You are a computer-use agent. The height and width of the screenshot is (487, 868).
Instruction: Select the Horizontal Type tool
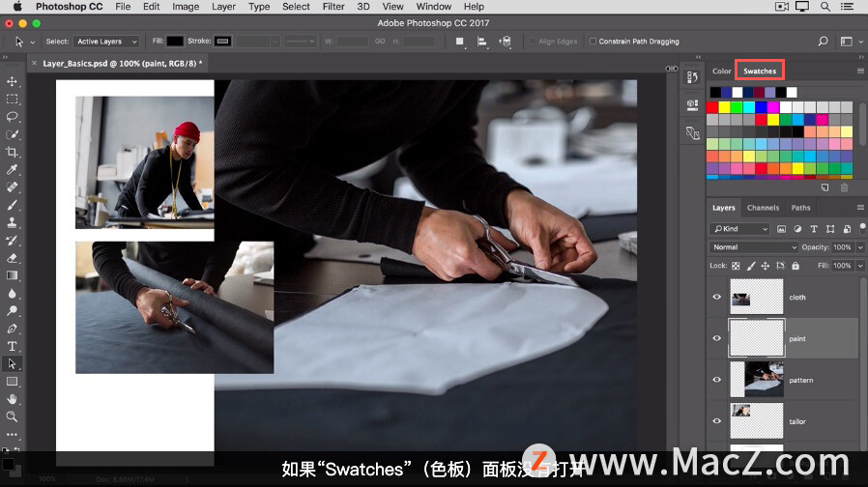(x=12, y=347)
